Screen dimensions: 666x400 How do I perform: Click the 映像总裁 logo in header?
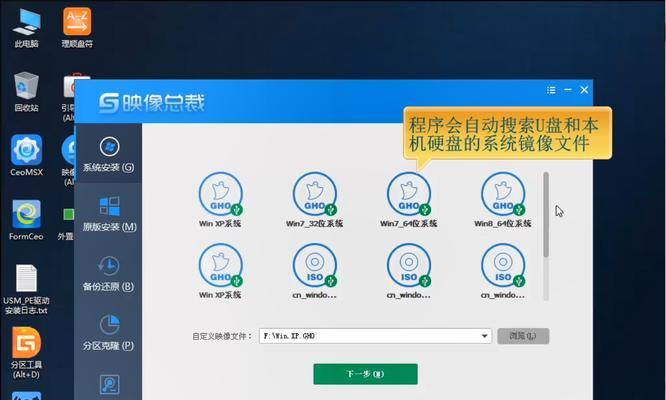click(x=152, y=103)
